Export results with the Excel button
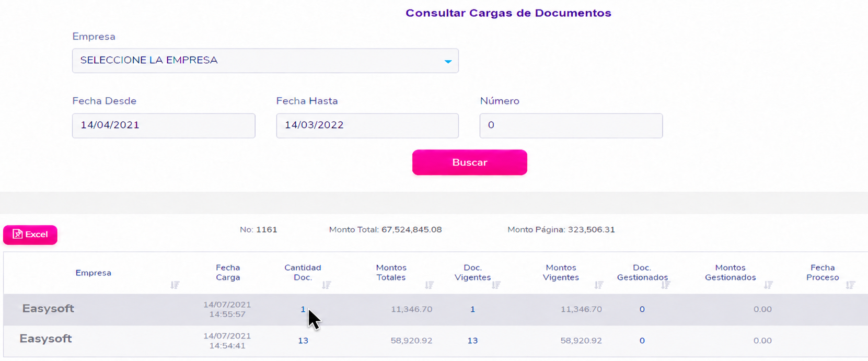This screenshot has height=361, width=868. 30,235
